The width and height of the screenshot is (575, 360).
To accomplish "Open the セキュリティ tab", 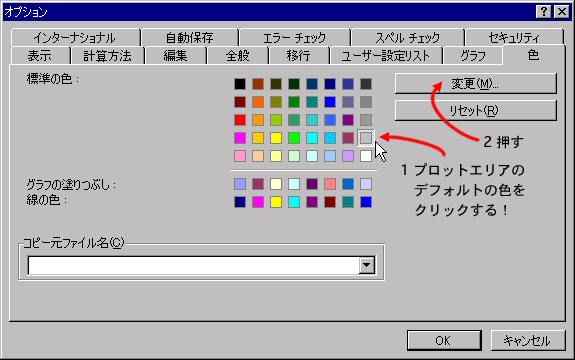I will pyautogui.click(x=514, y=37).
